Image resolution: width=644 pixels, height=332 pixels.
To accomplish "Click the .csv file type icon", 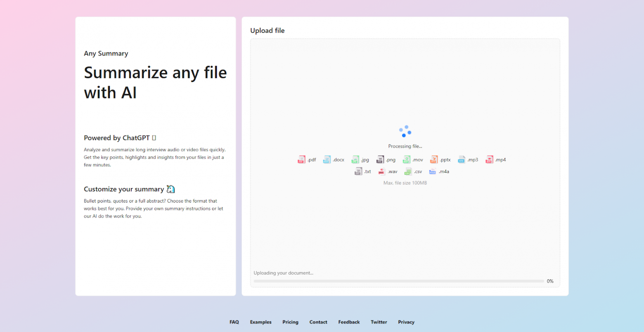I will coord(408,172).
